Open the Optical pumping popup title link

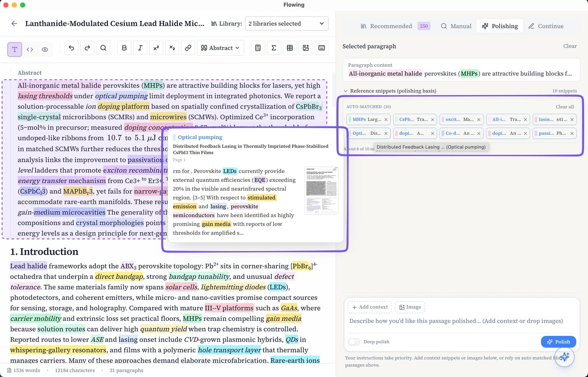pos(200,137)
